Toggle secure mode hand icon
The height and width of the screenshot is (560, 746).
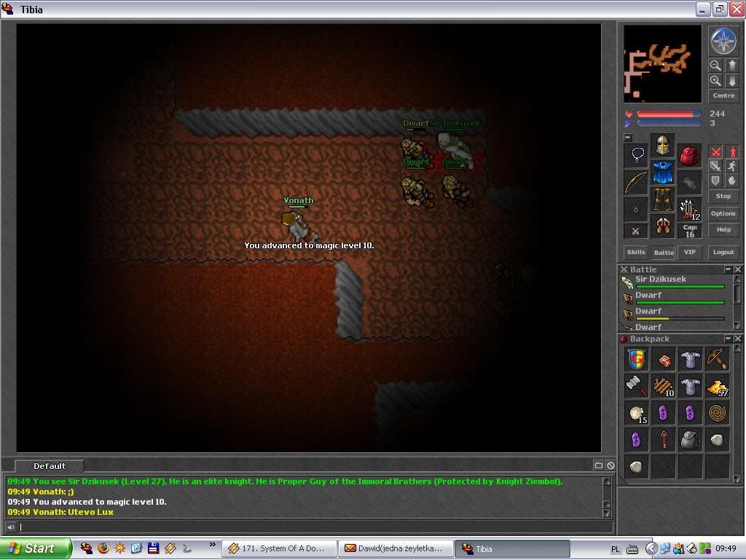click(x=732, y=181)
